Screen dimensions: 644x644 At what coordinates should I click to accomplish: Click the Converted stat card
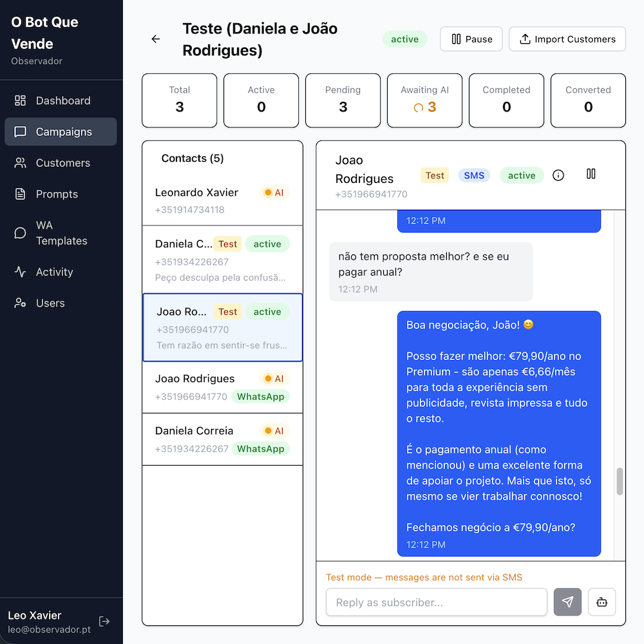tap(588, 100)
